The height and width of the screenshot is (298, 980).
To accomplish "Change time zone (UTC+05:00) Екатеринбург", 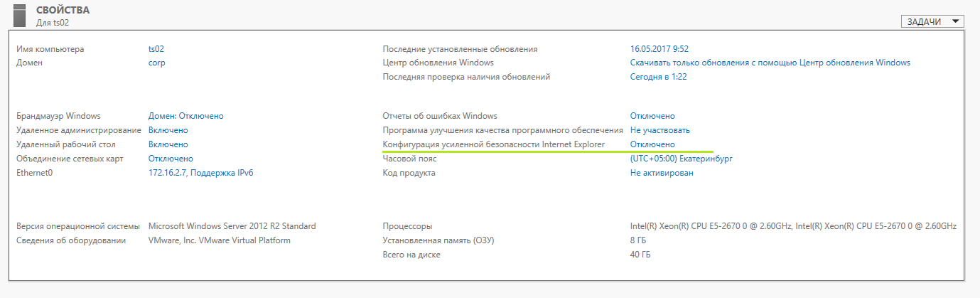I will click(682, 159).
